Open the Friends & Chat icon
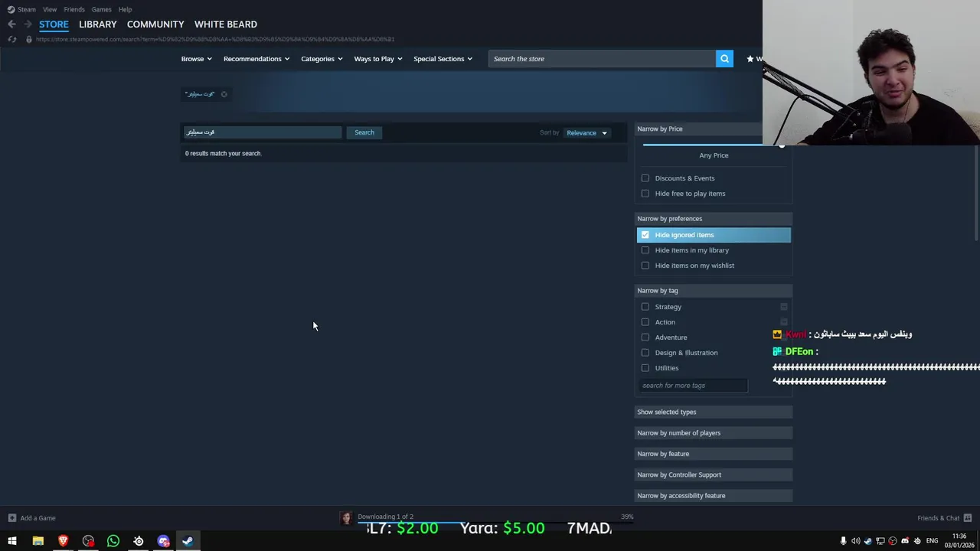 pos(968,518)
